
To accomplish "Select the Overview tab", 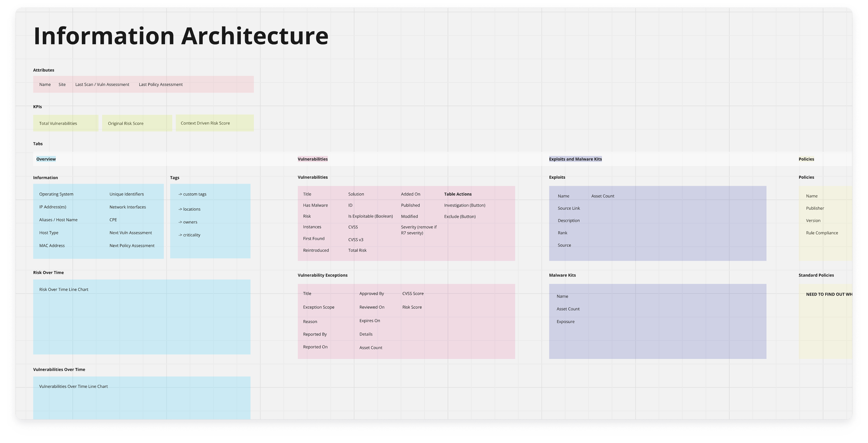I will tap(46, 159).
